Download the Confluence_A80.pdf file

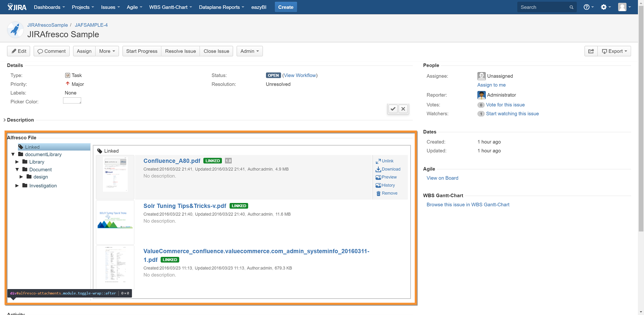(x=388, y=169)
